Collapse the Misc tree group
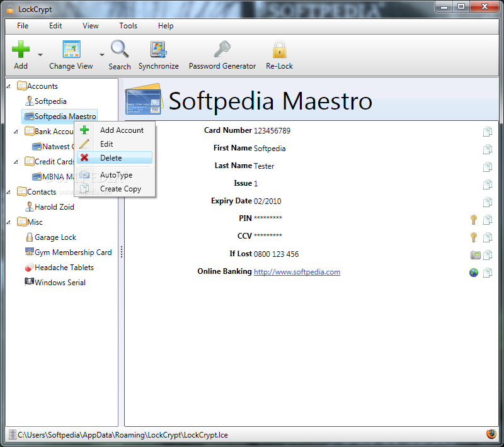 pyautogui.click(x=9, y=222)
